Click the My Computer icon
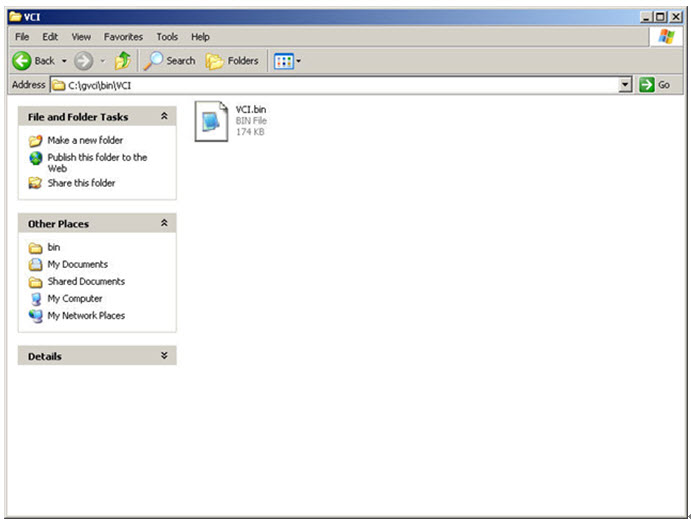This screenshot has width=691, height=523. pyautogui.click(x=36, y=299)
